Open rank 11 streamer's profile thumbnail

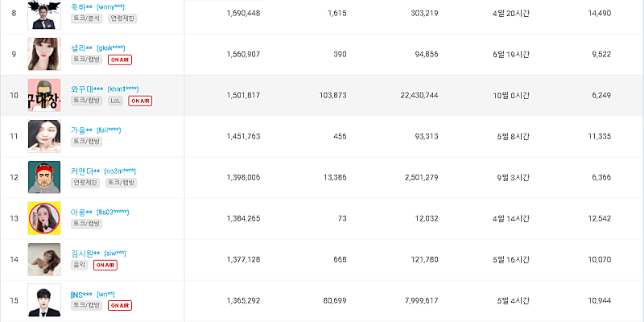pyautogui.click(x=44, y=136)
